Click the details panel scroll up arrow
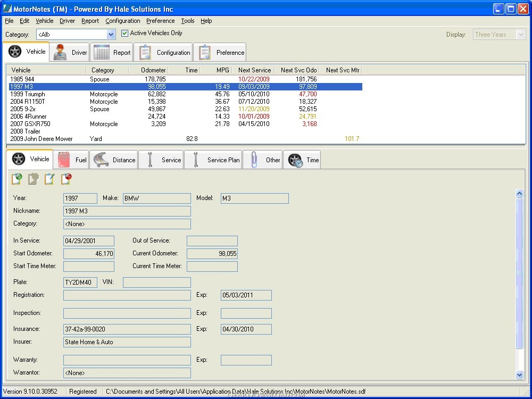 click(x=519, y=194)
